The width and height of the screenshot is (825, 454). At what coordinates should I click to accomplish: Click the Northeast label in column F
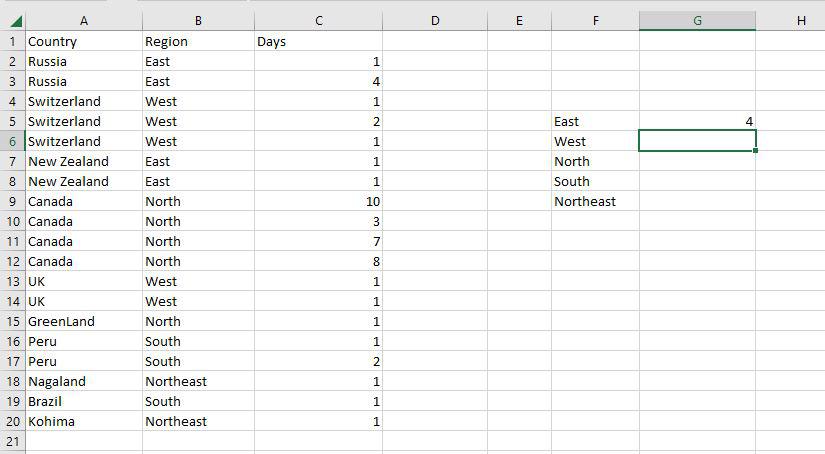[x=585, y=202]
